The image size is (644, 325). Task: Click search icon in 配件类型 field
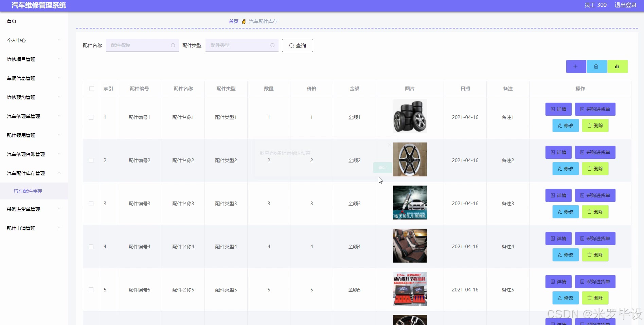pyautogui.click(x=272, y=45)
